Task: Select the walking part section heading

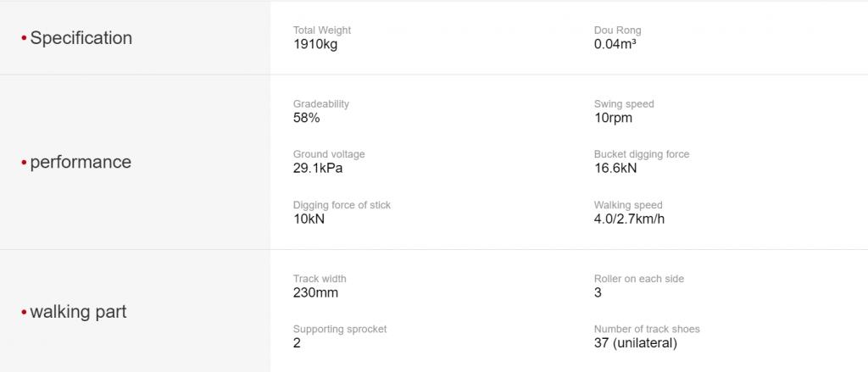Action: [78, 311]
